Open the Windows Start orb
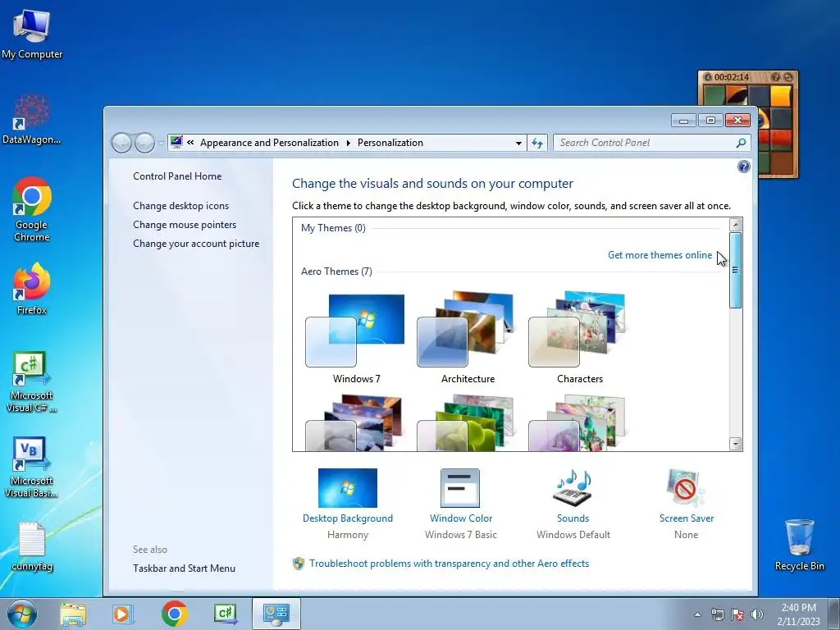Viewport: 840px width, 630px height. tap(21, 614)
